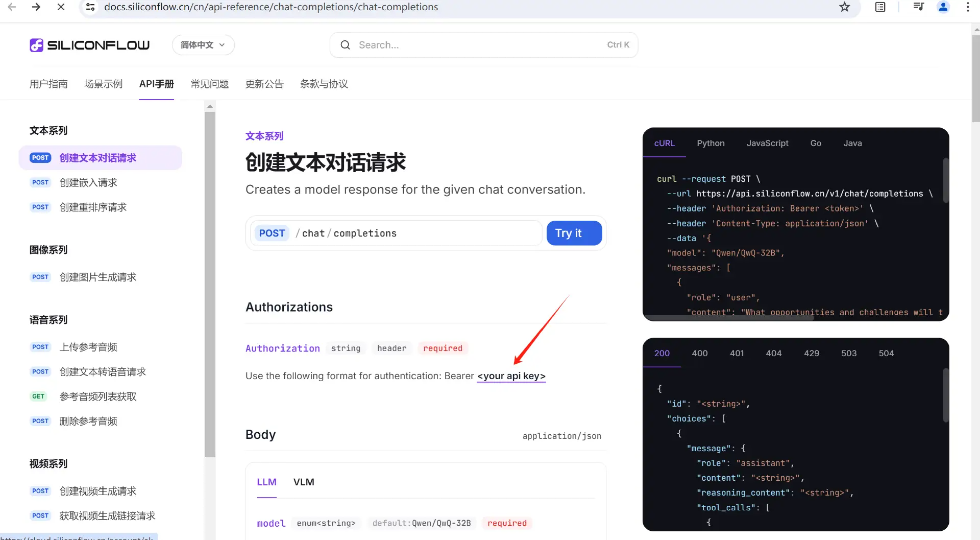
Task: Show the 429 response example
Action: coord(812,353)
